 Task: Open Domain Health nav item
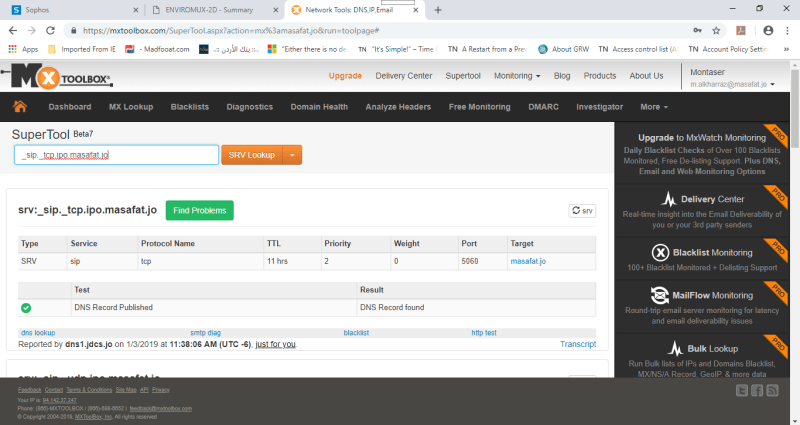(x=319, y=107)
